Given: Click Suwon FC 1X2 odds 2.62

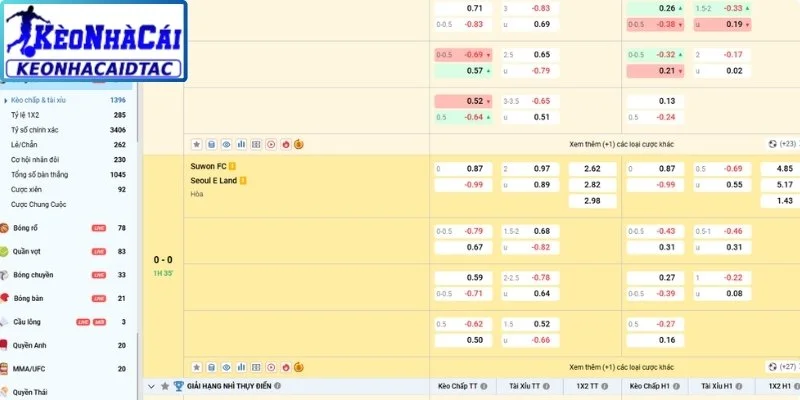Looking at the screenshot, I should point(592,169).
